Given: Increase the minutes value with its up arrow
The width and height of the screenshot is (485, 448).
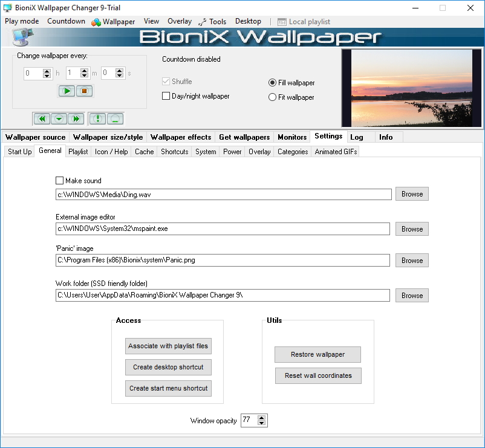Looking at the screenshot, I should click(84, 71).
